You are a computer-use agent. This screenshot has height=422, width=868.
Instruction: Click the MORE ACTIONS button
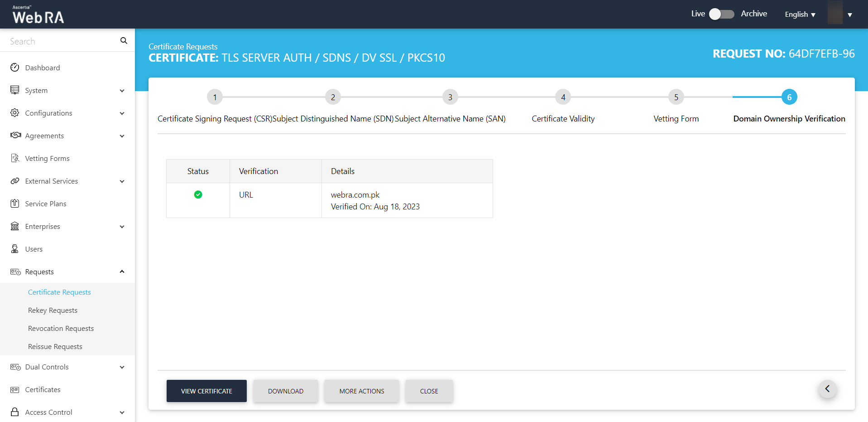coord(362,391)
